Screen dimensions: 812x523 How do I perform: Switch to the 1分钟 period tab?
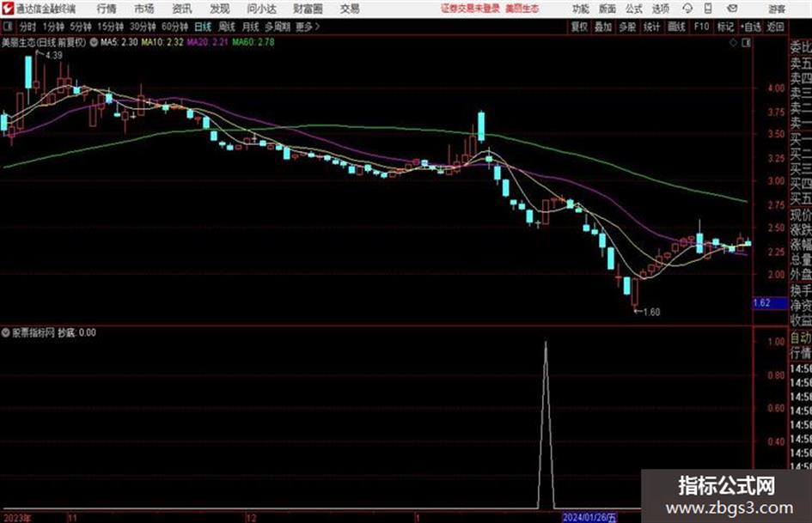53,27
